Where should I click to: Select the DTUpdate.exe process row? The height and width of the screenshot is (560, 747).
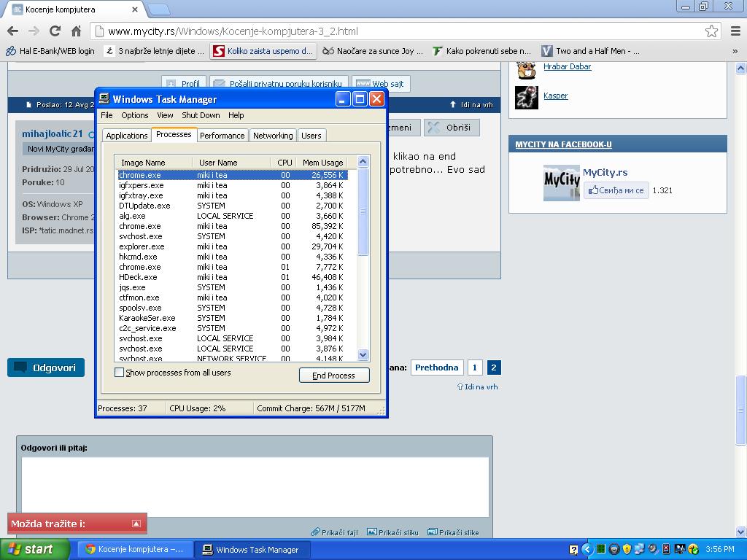pos(233,206)
